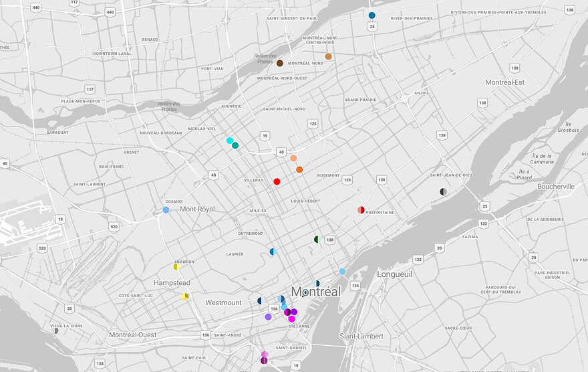
Task: Click the light blue marker below Cosmos
Action: [x=166, y=210]
